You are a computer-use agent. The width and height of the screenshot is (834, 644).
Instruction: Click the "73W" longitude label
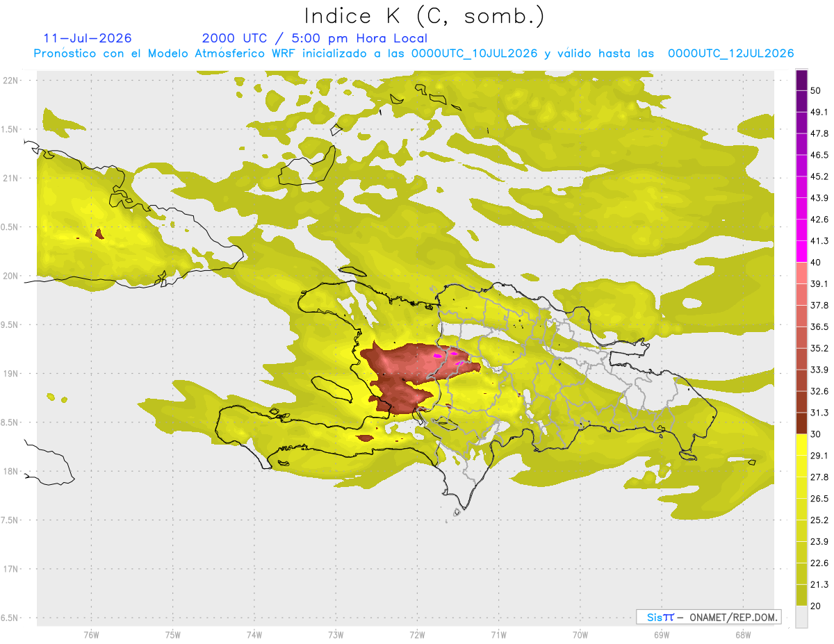336,634
